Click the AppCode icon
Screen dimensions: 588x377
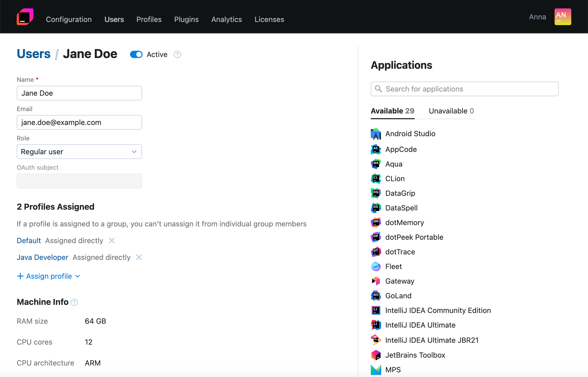[376, 149]
